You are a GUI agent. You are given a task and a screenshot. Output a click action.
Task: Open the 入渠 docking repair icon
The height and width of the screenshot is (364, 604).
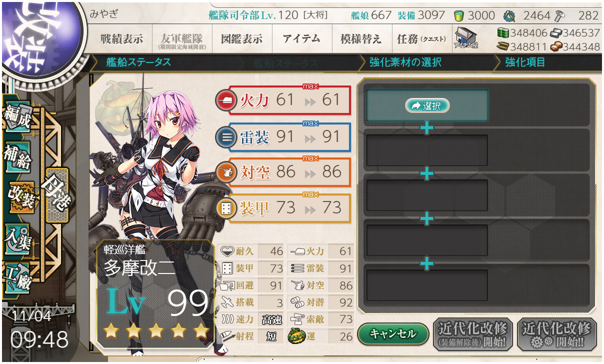pyautogui.click(x=18, y=237)
